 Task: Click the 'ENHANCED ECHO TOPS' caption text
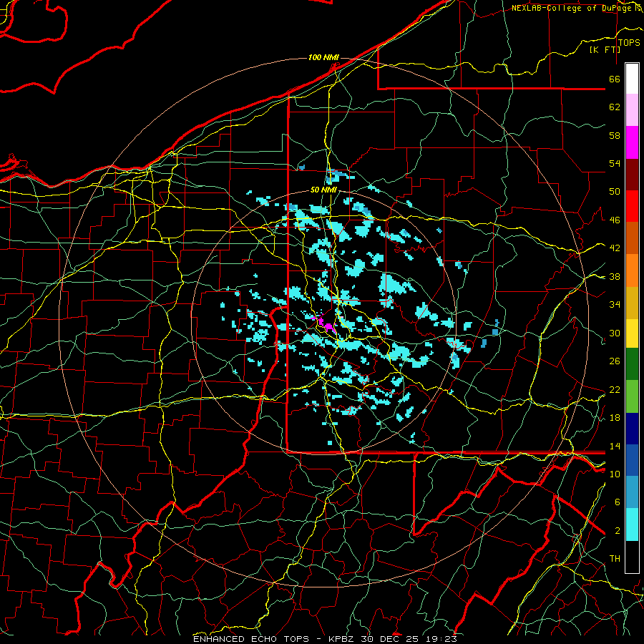[250, 639]
